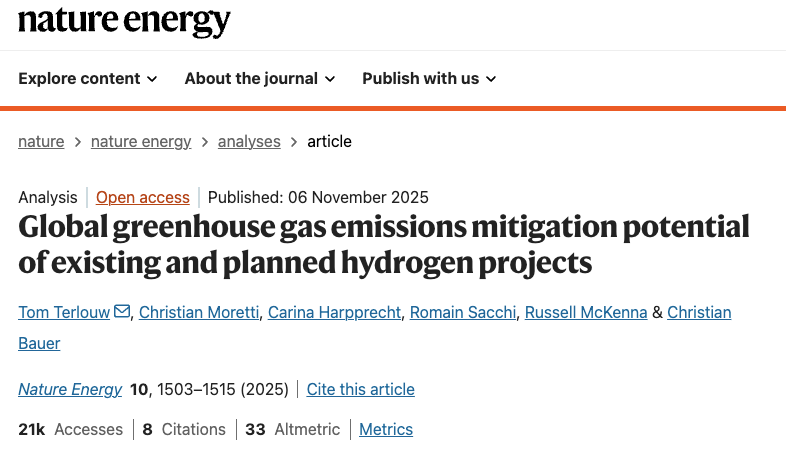Click the Open access link
This screenshot has height=463, width=786.
pos(143,197)
